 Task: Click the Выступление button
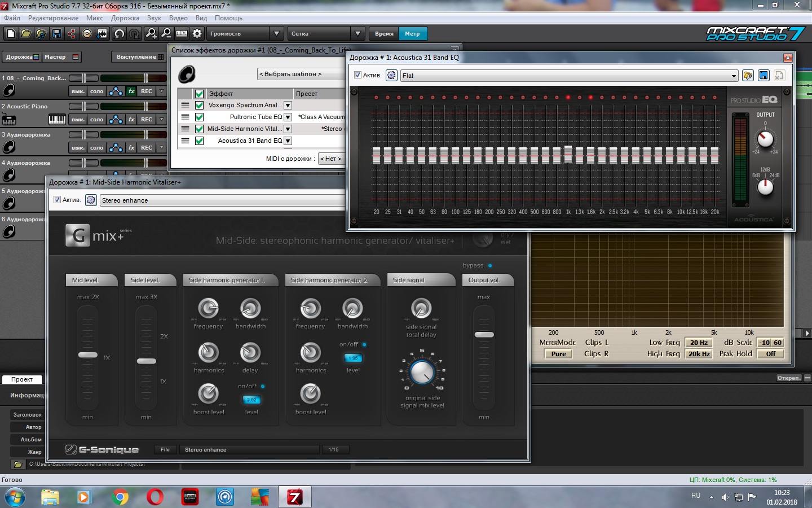click(x=139, y=57)
